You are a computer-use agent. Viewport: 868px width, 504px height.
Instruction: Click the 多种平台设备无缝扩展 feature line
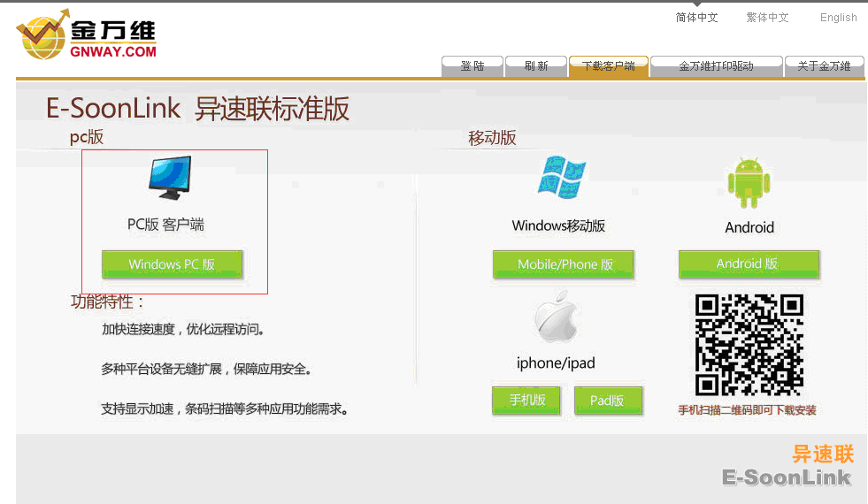click(206, 369)
